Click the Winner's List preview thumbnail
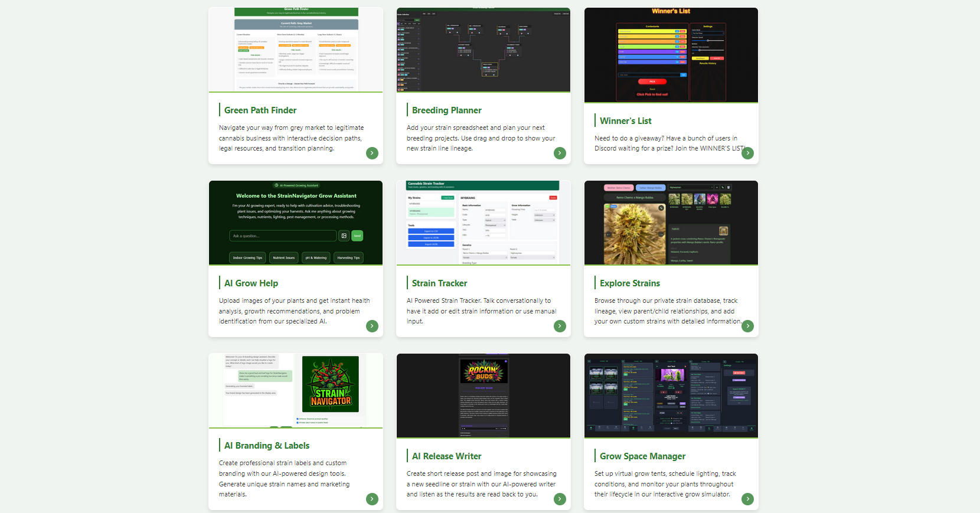Screen dimensions: 980x513 [671, 55]
